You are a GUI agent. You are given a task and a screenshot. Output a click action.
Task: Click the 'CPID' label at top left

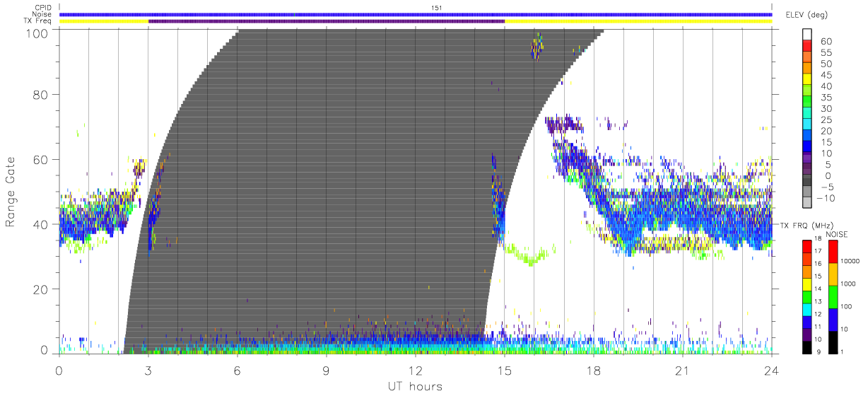pos(44,8)
